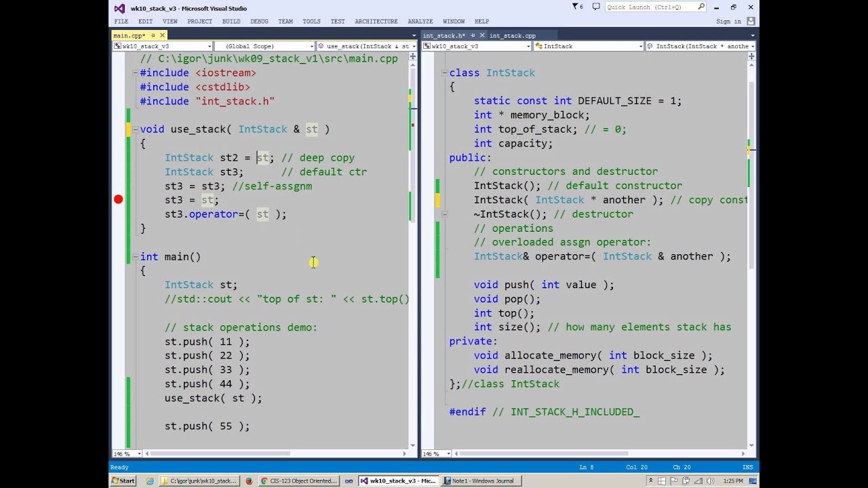Close the main.cpp tab

pos(162,35)
